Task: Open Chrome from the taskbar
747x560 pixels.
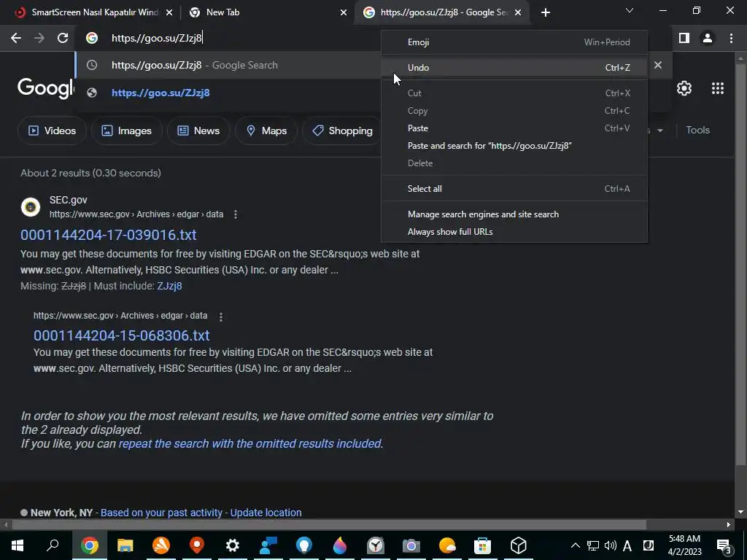Action: point(90,545)
